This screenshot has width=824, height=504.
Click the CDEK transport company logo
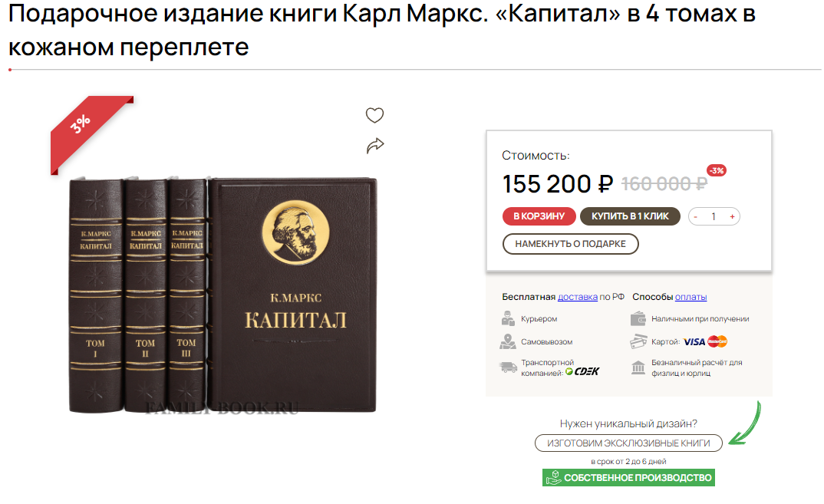583,371
